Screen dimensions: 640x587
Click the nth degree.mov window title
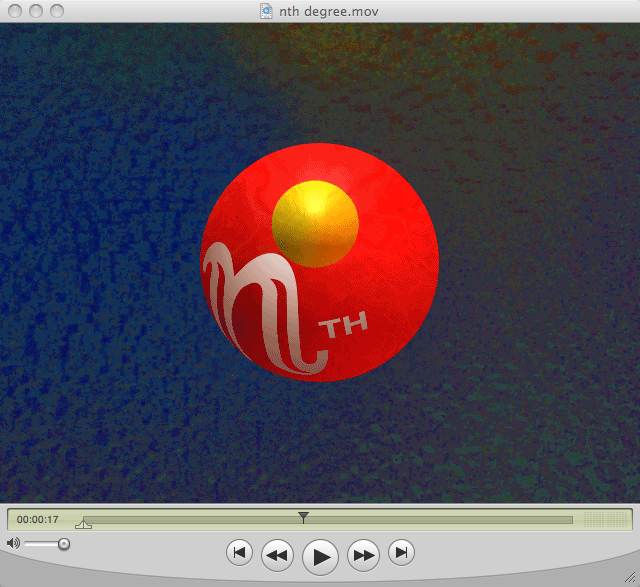(329, 11)
